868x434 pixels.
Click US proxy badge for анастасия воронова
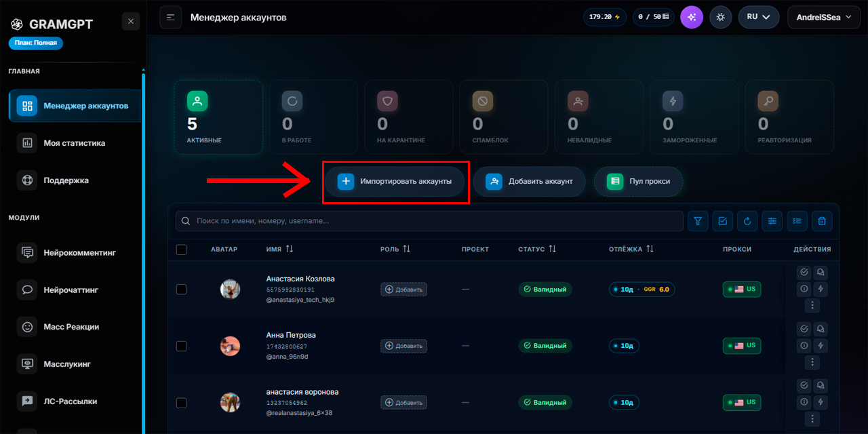742,403
